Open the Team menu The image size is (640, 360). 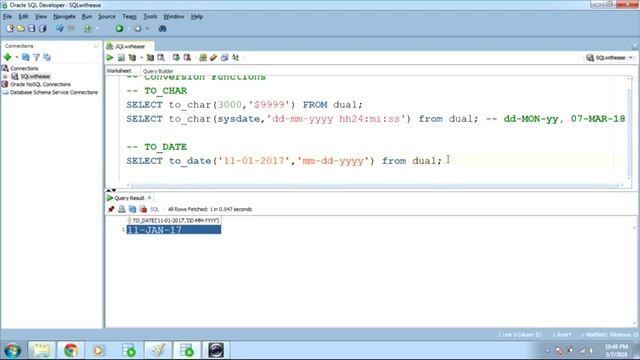(129, 16)
